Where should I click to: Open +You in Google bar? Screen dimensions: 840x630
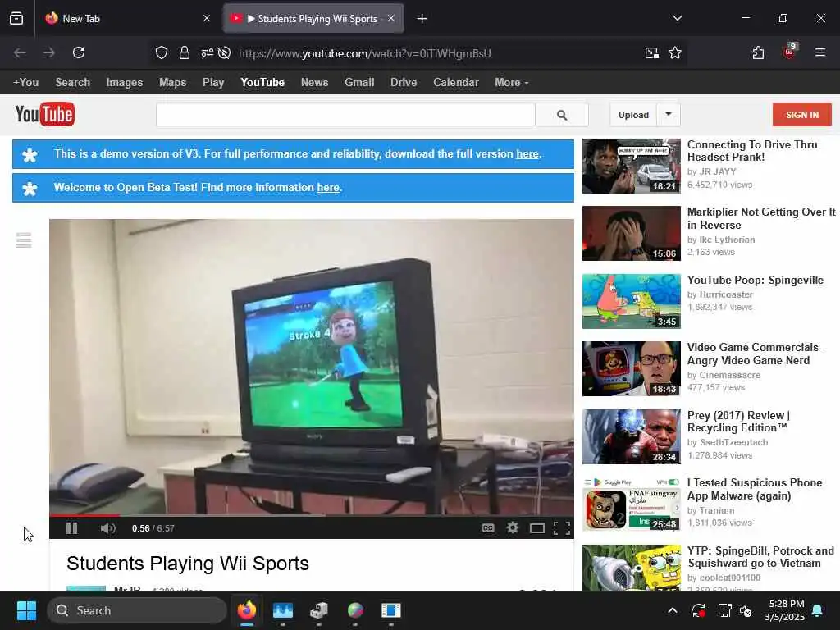click(25, 83)
